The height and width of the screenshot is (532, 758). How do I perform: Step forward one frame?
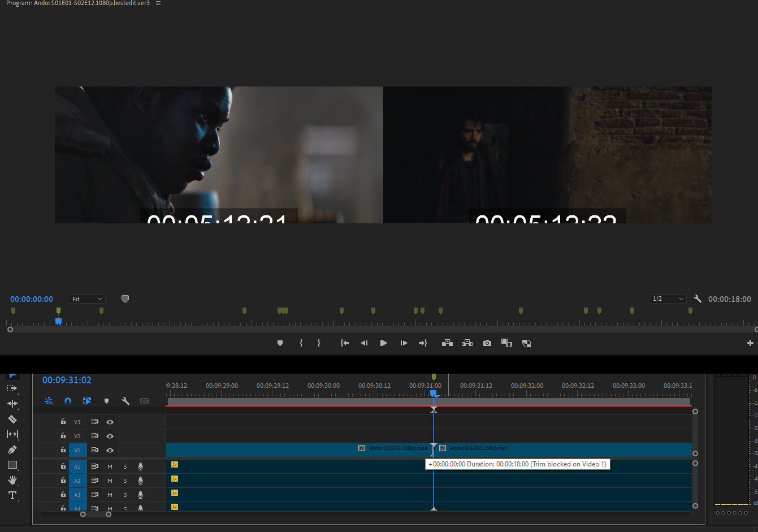[x=404, y=343]
